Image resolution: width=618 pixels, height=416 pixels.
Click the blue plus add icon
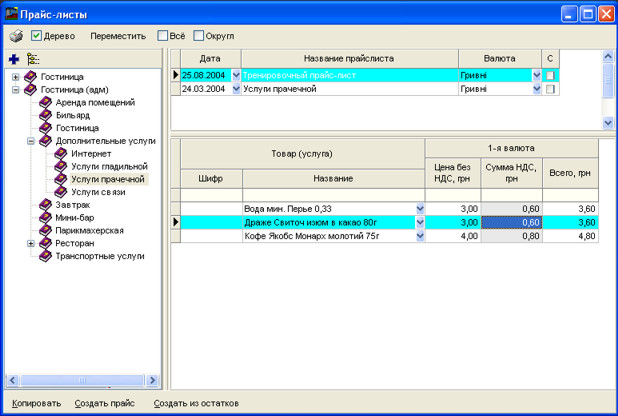pyautogui.click(x=13, y=60)
